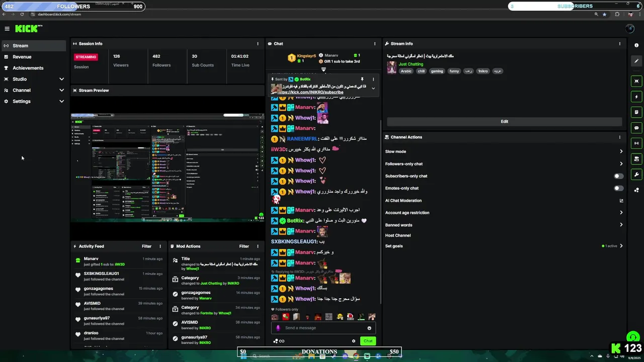The width and height of the screenshot is (644, 362).
Task: Reload the page with browser refresh
Action: [22, 14]
